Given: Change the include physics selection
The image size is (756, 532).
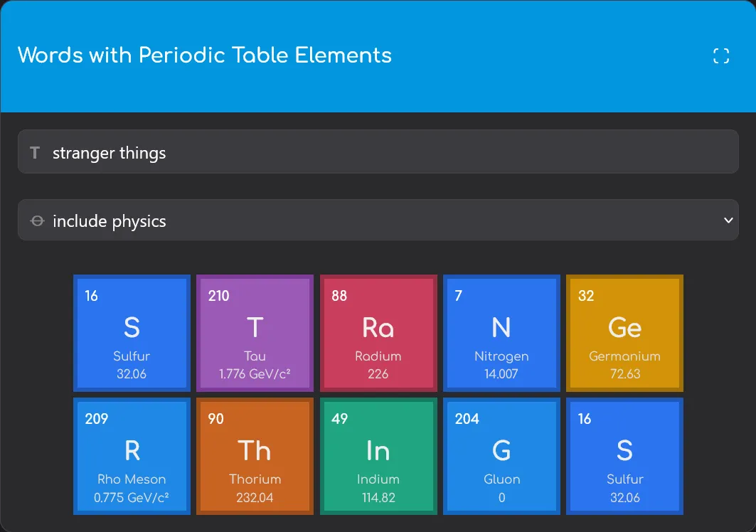Looking at the screenshot, I should 378,220.
